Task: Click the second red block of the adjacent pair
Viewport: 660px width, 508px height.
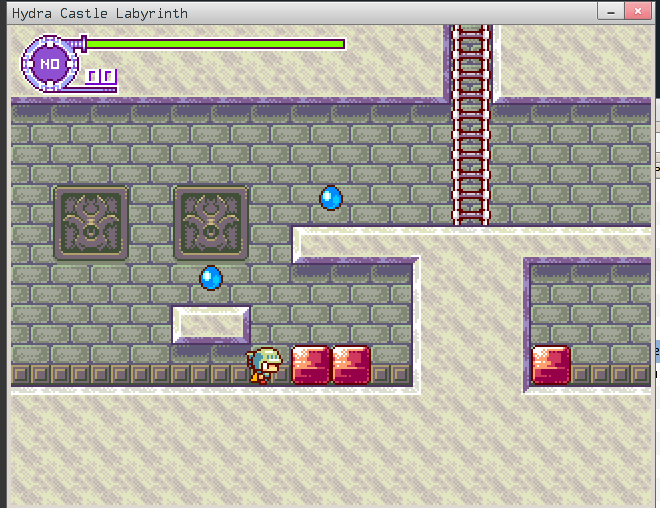Action: (351, 365)
